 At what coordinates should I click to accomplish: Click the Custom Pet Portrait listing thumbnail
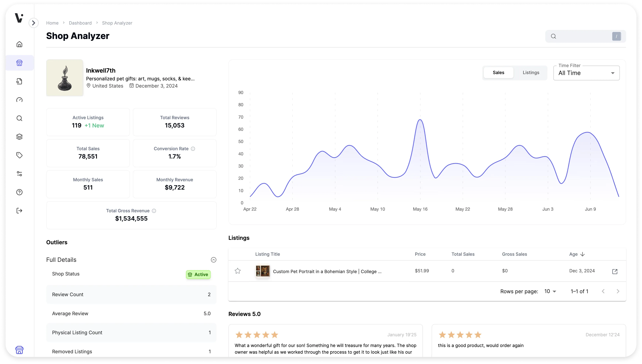click(263, 271)
